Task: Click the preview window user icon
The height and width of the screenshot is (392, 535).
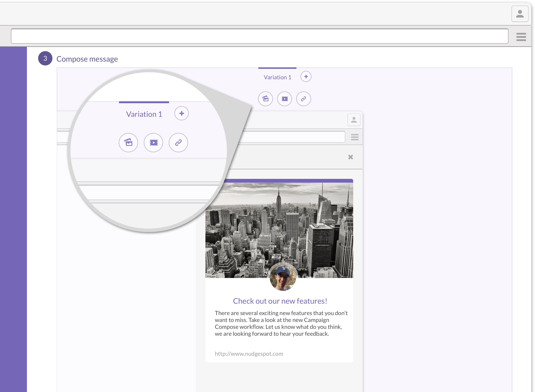Action: pos(354,120)
